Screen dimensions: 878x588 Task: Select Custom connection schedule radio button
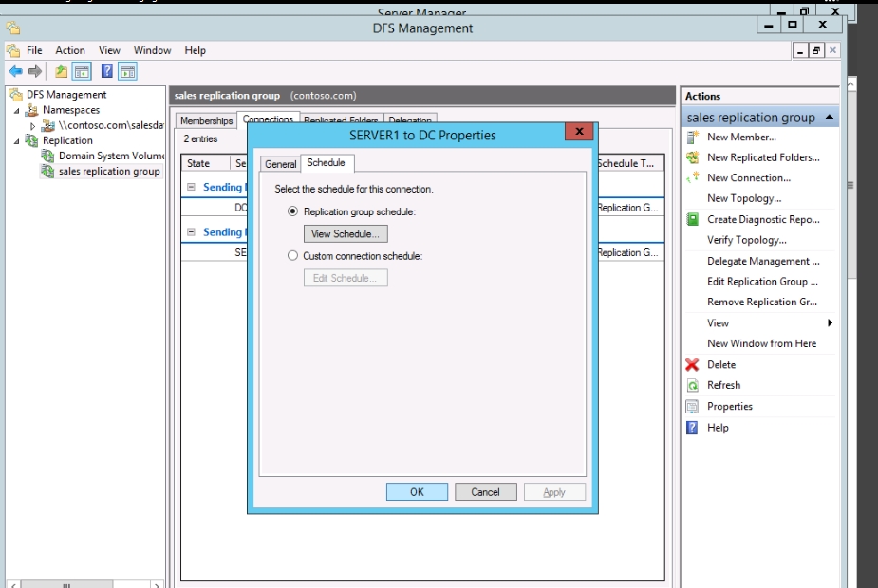tap(292, 256)
